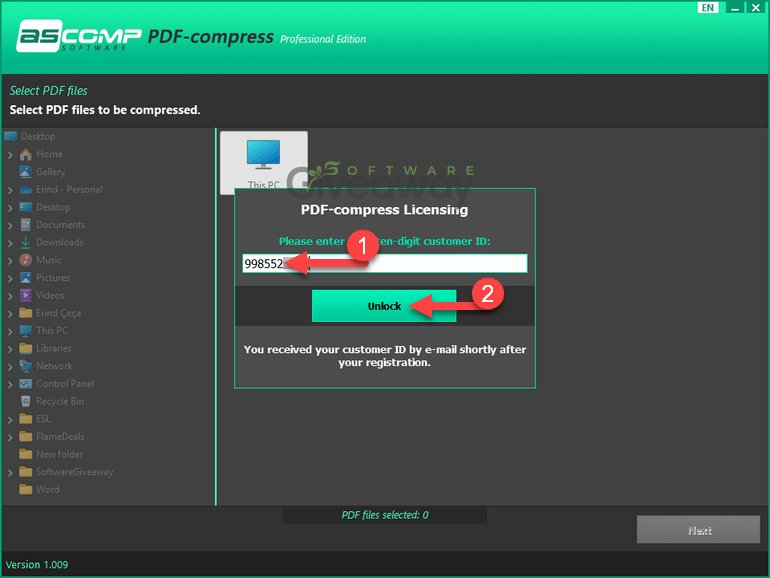Click the Recycle Bin icon
The image size is (770, 578).
coord(26,401)
